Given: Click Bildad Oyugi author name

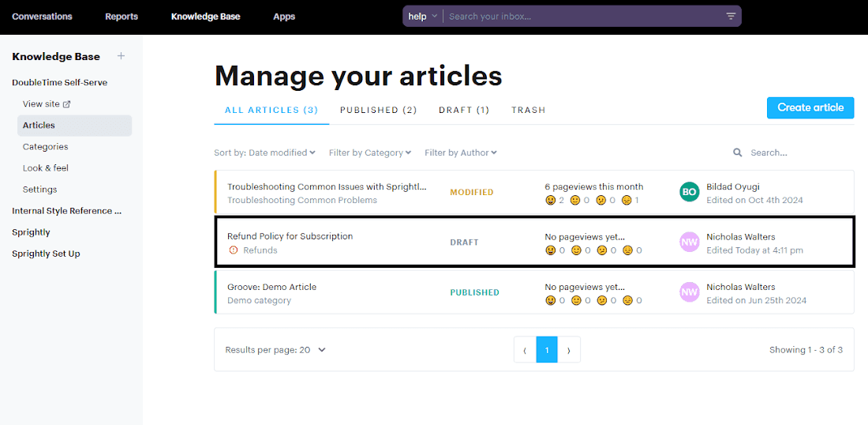Looking at the screenshot, I should click(734, 186).
